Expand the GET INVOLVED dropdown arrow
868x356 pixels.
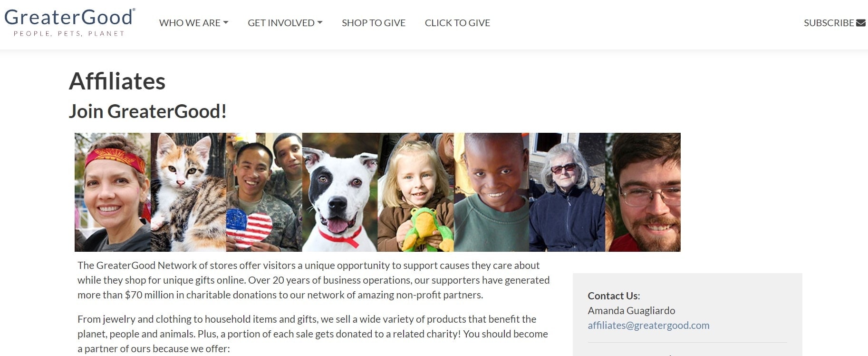(320, 23)
